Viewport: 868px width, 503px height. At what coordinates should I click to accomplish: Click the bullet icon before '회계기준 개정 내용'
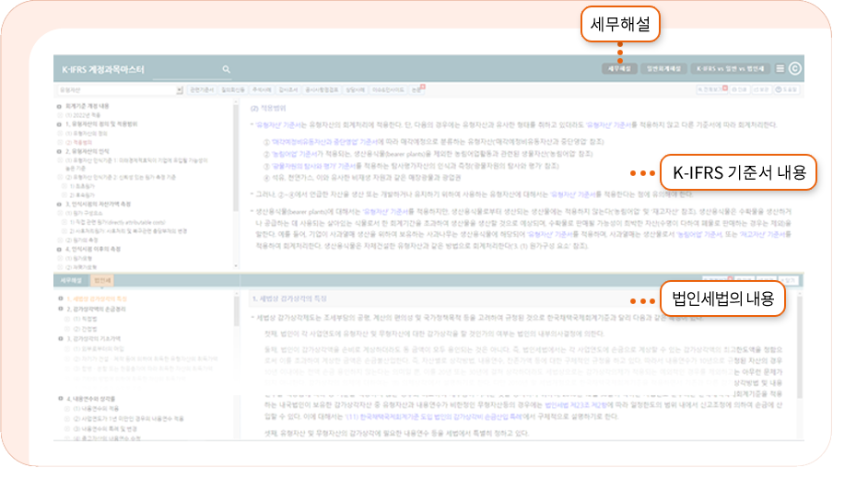[x=61, y=106]
